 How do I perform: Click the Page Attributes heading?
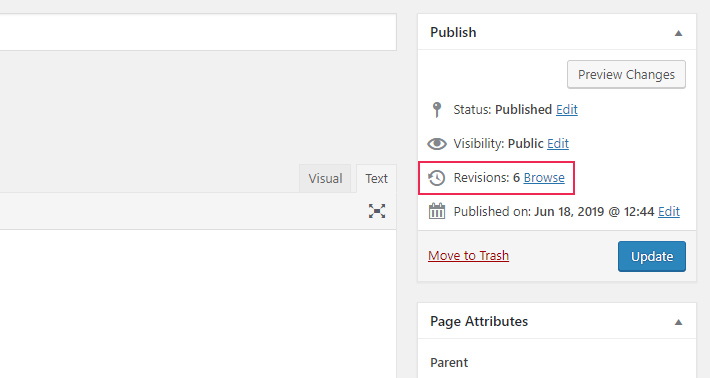tap(479, 321)
